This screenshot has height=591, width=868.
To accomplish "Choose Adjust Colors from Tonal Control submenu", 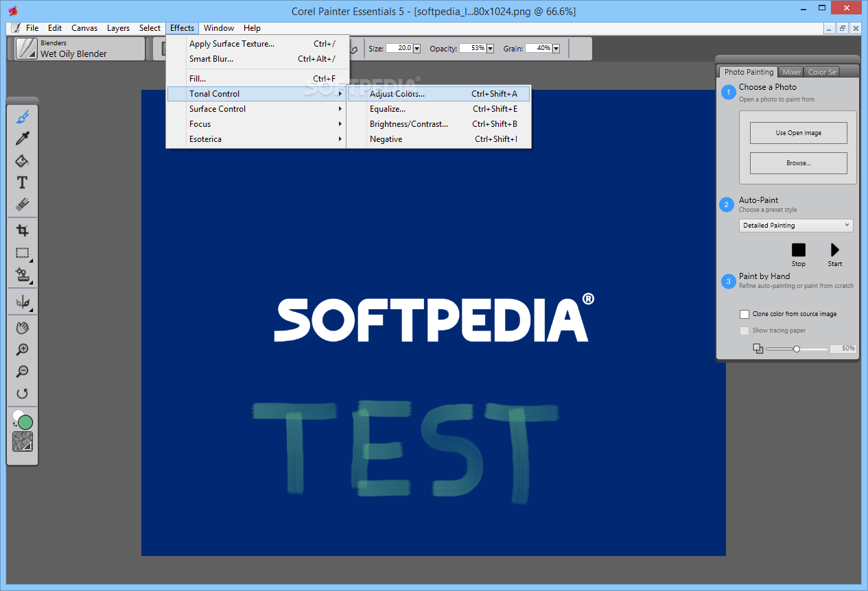I will coord(397,93).
